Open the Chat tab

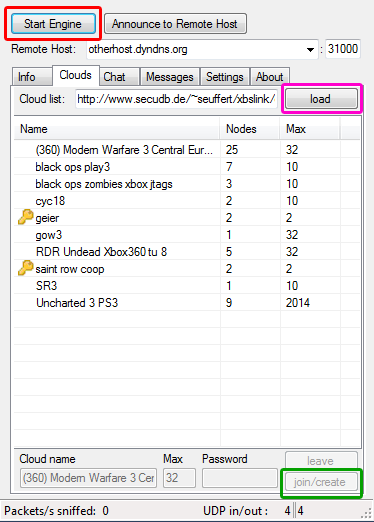click(119, 77)
